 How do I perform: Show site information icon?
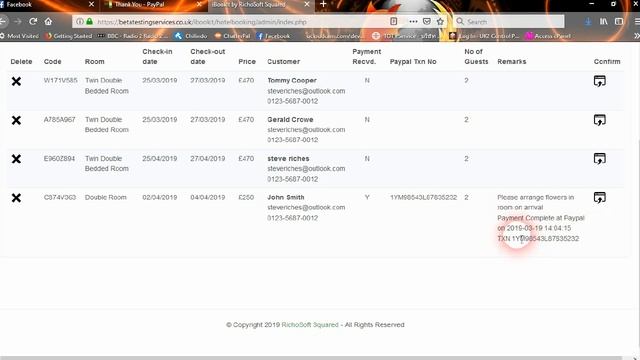click(80, 22)
